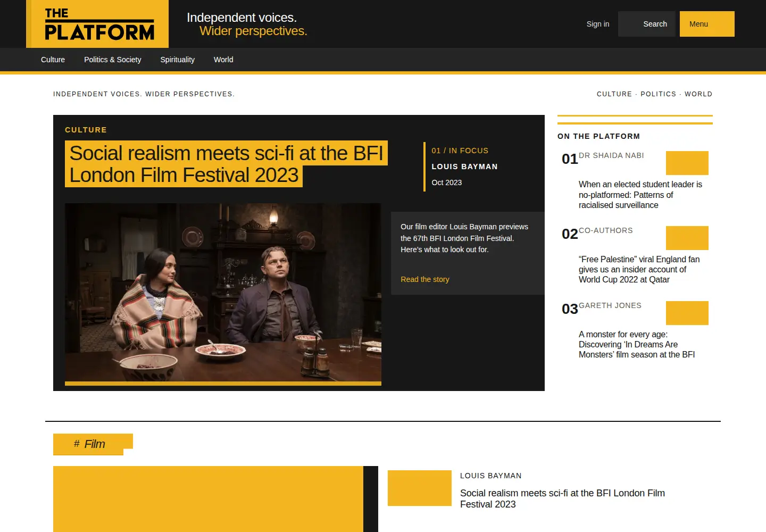Open the '# Film' section tag
This screenshot has height=532, width=766.
[93, 444]
